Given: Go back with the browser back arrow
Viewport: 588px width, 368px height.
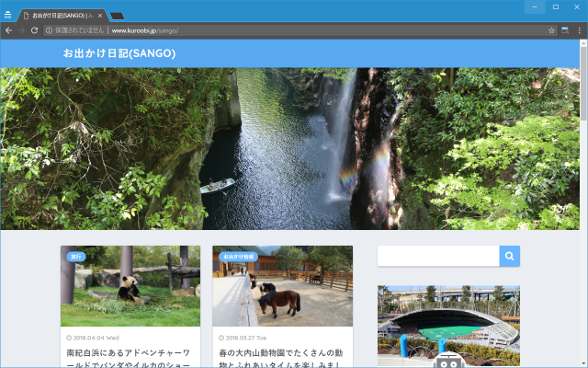Looking at the screenshot, I should [8, 30].
